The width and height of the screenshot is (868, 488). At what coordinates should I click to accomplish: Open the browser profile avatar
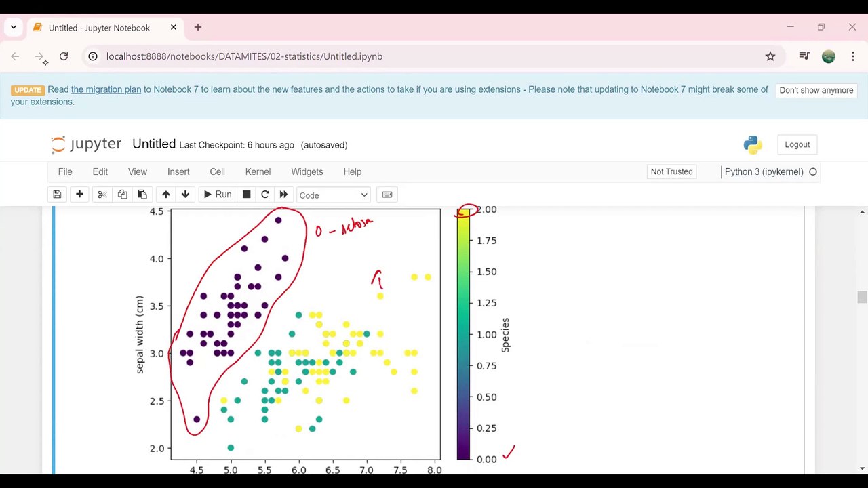[x=829, y=56]
